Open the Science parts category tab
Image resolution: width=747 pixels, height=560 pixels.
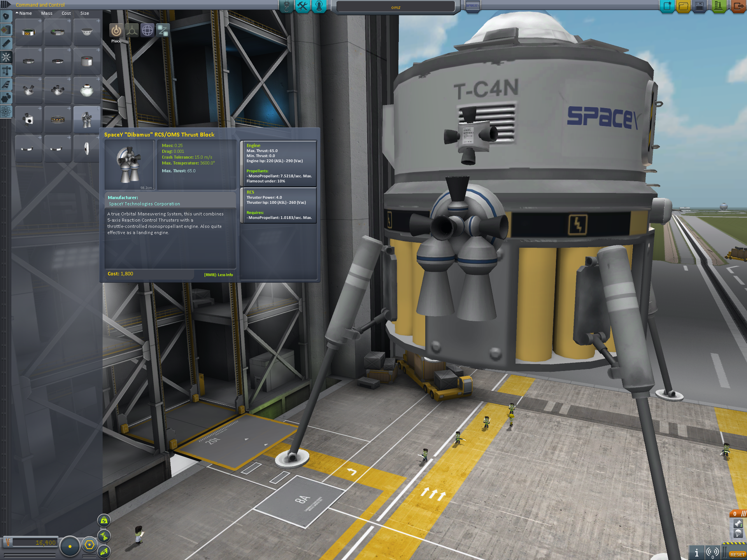pyautogui.click(x=6, y=112)
